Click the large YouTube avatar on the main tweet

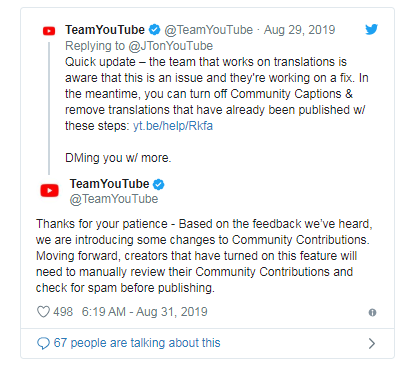(49, 191)
